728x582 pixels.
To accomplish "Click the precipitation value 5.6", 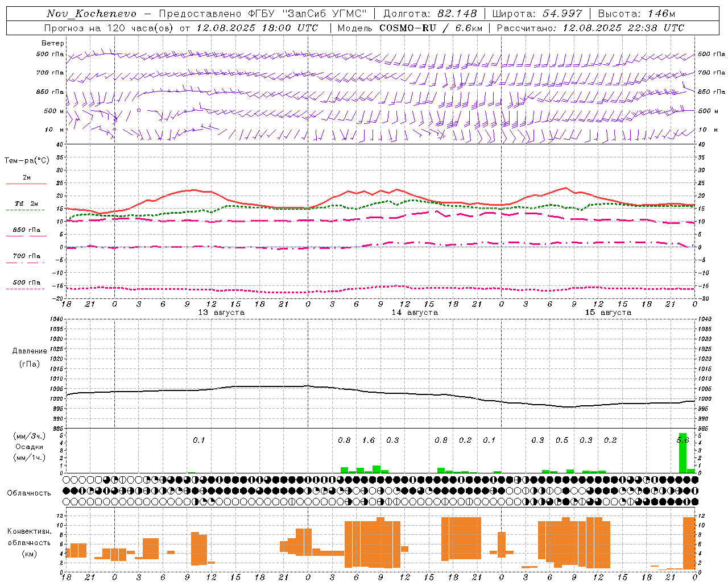I will coord(682,440).
